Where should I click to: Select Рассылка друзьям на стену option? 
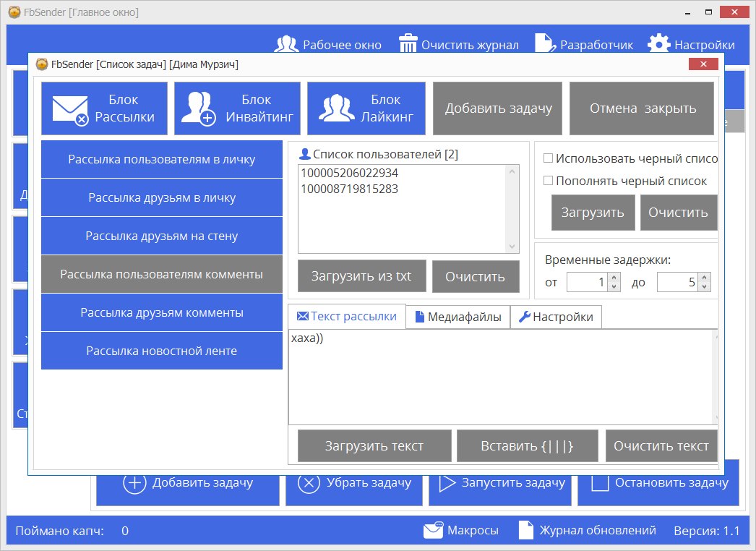point(161,236)
